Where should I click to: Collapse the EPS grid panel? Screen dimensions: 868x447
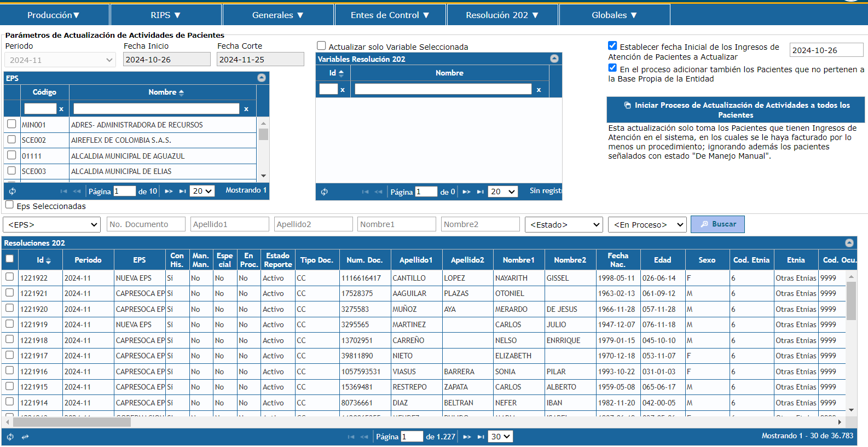(x=262, y=78)
